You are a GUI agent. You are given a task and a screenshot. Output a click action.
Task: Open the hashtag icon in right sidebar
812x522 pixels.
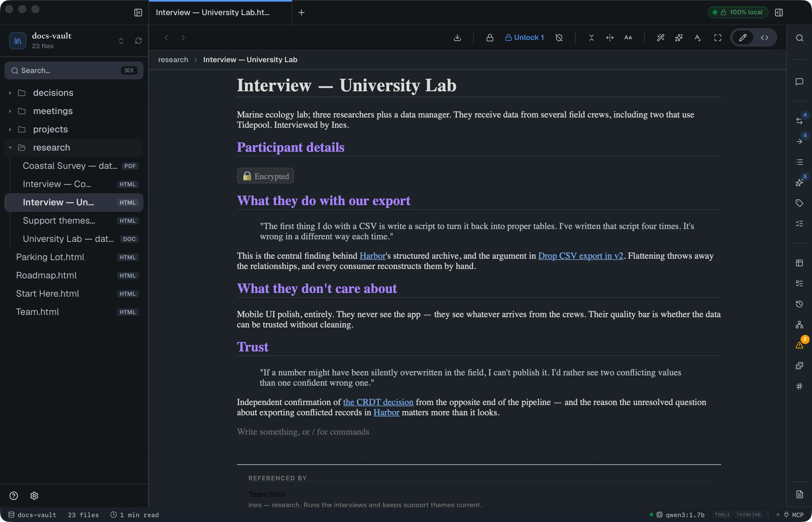[x=799, y=386]
